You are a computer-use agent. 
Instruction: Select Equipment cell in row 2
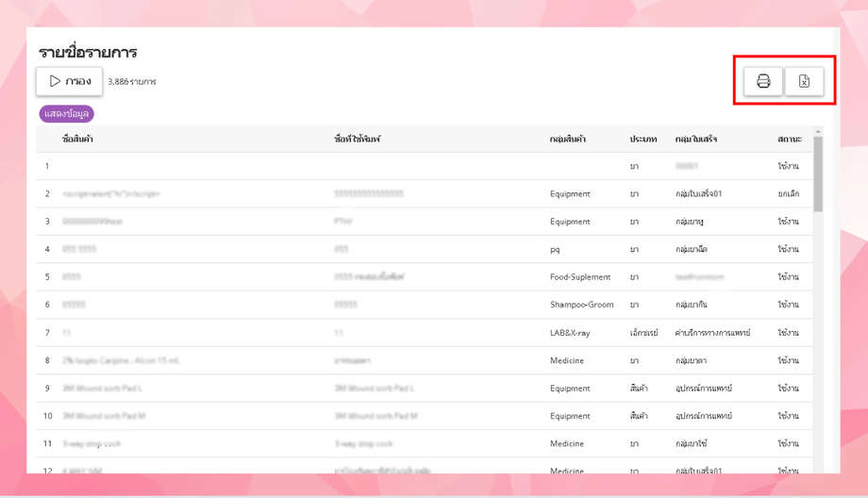coord(570,193)
